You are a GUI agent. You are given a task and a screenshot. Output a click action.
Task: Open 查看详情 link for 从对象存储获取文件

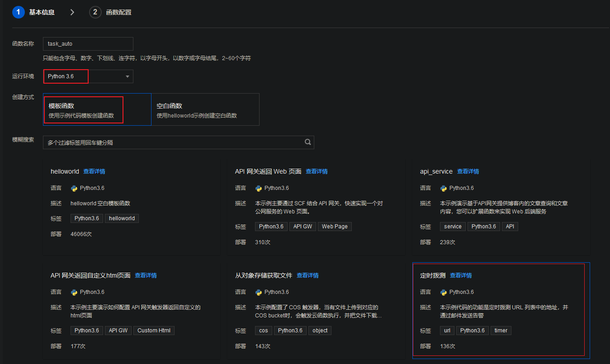pyautogui.click(x=307, y=275)
